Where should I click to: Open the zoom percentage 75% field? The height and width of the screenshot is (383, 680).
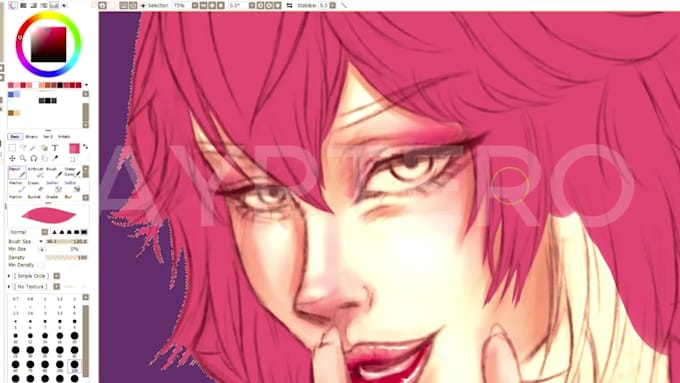(x=180, y=5)
